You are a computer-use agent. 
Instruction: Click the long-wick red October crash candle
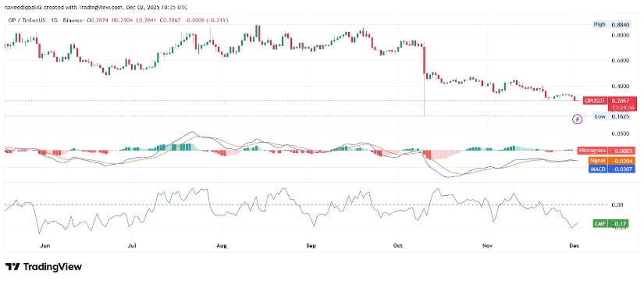(425, 78)
